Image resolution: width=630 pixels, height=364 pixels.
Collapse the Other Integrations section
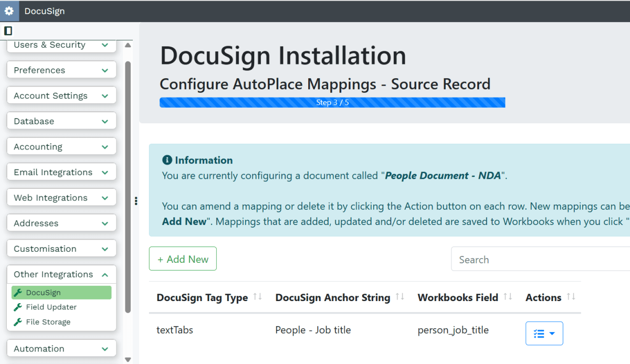point(61,274)
